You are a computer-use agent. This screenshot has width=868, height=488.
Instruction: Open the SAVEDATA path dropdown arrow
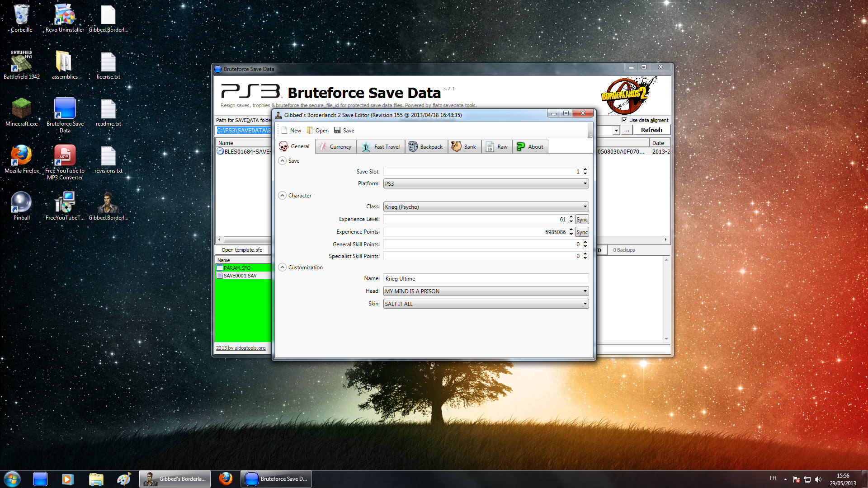pos(616,131)
